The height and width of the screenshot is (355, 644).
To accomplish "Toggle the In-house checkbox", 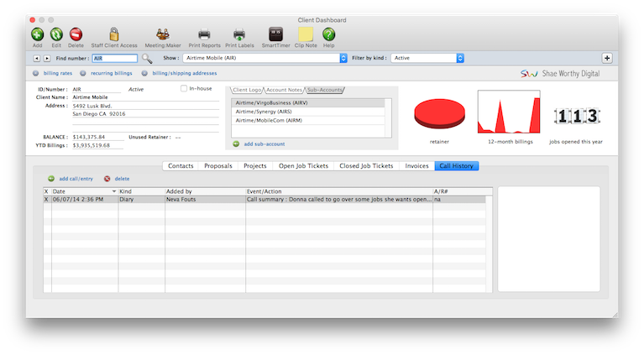I will pos(185,88).
